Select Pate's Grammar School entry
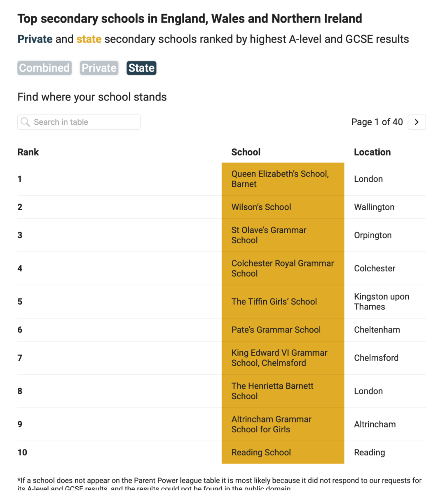Image resolution: width=445 pixels, height=504 pixels. click(276, 330)
